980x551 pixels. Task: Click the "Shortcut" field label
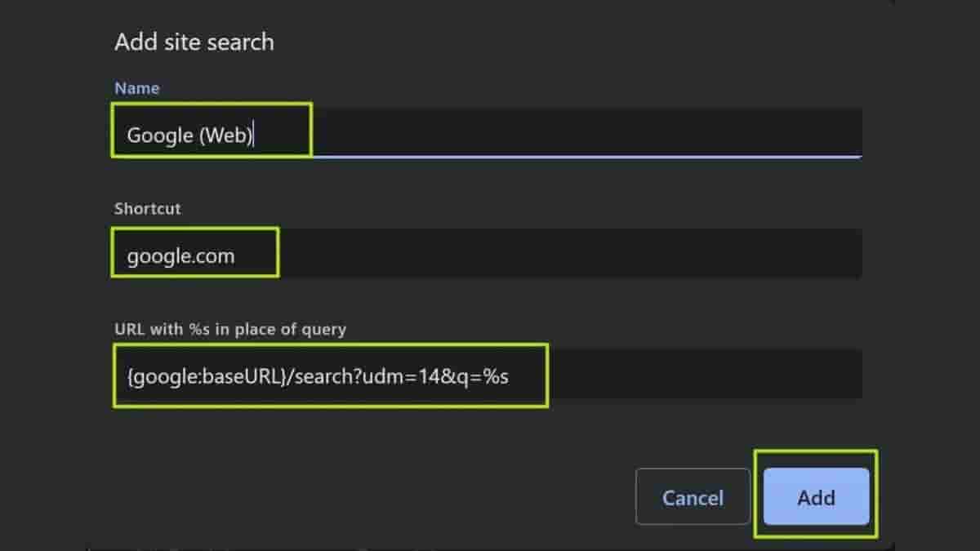(148, 208)
